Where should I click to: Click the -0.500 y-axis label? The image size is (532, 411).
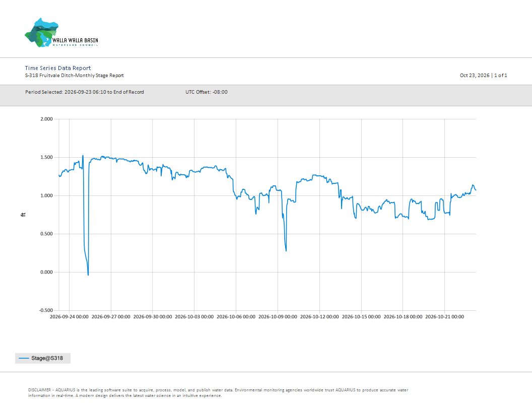pyautogui.click(x=46, y=310)
